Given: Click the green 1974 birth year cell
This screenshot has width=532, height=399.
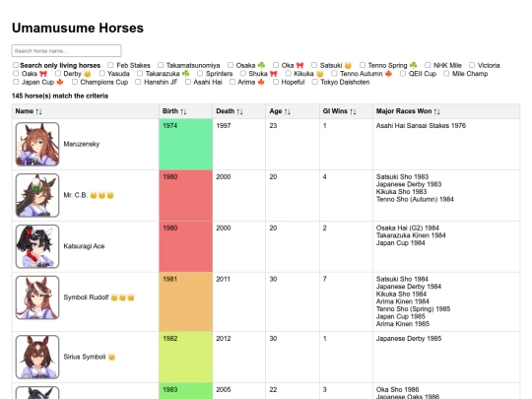Looking at the screenshot, I should (x=185, y=144).
